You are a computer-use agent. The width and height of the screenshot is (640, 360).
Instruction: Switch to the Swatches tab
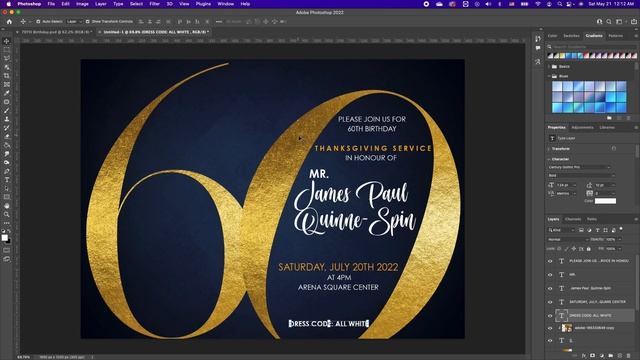571,36
